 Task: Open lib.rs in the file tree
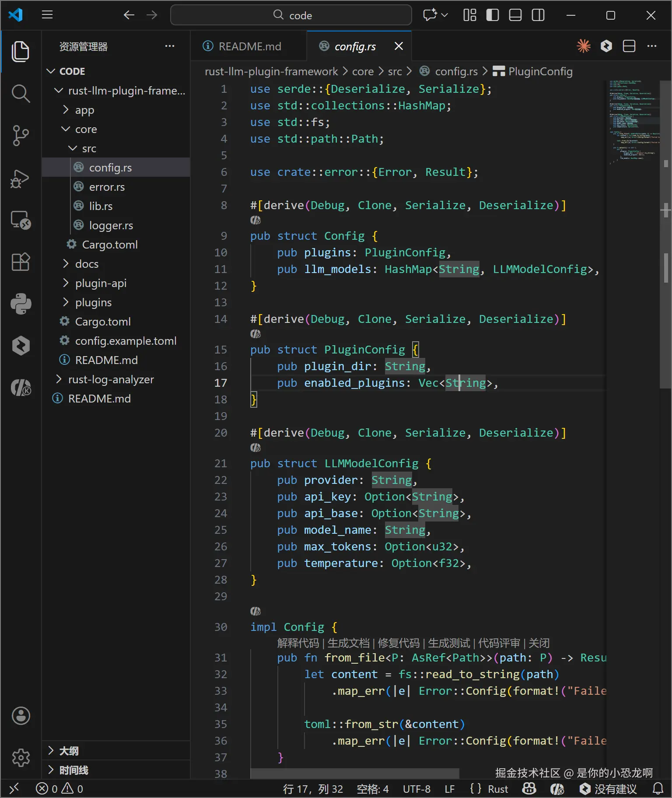116,206
